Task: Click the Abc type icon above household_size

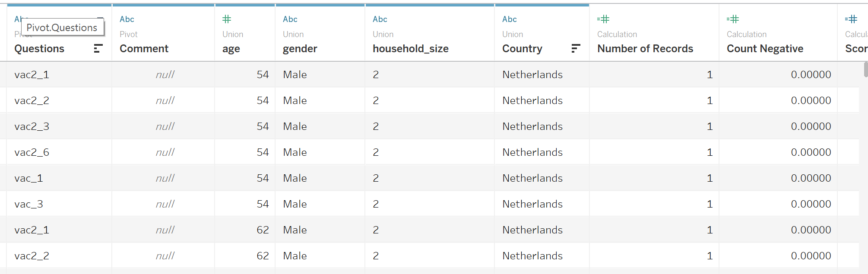Action: point(380,19)
